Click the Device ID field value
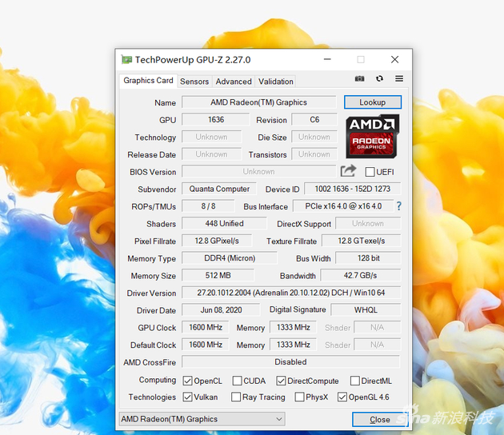Image resolution: width=504 pixels, height=435 pixels. tap(352, 189)
